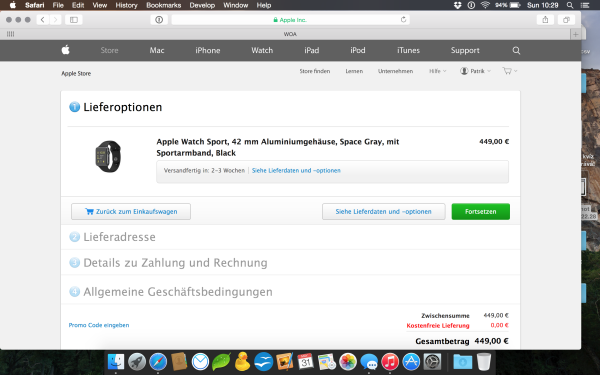
Task: Select the Support navigation tab
Action: 465,51
